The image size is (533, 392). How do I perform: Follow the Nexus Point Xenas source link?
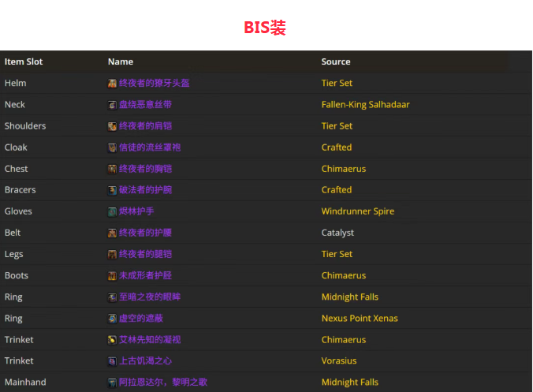[359, 319]
